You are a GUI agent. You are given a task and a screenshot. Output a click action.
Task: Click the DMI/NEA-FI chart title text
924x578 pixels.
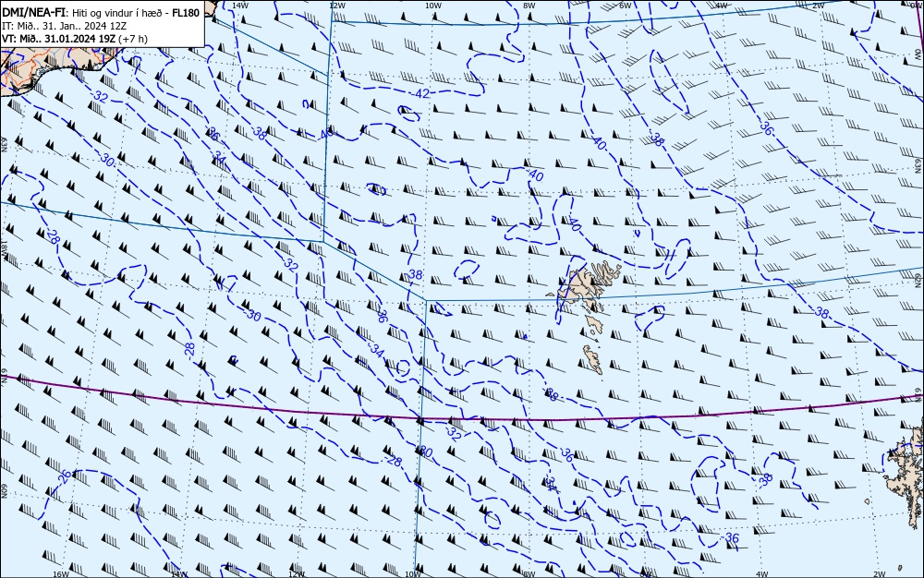point(34,13)
